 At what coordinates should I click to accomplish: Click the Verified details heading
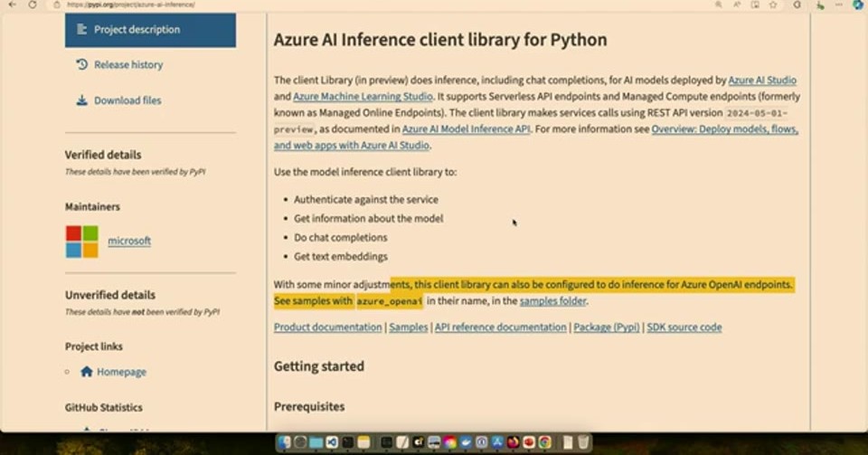point(103,155)
